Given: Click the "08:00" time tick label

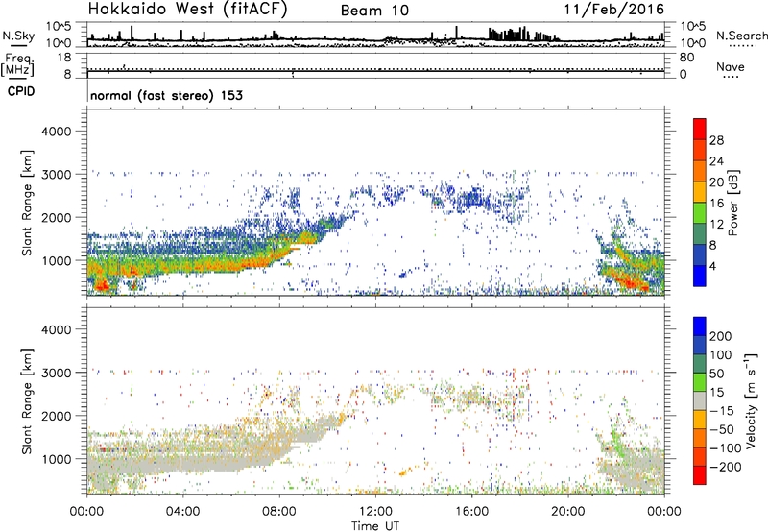Looking at the screenshot, I should (x=279, y=512).
